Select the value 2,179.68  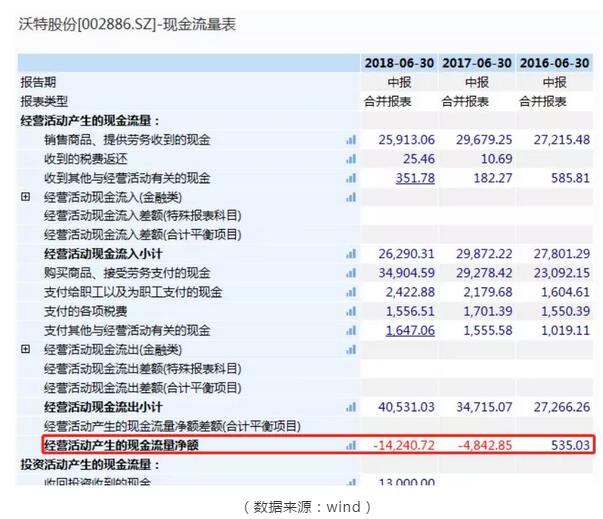(488, 293)
